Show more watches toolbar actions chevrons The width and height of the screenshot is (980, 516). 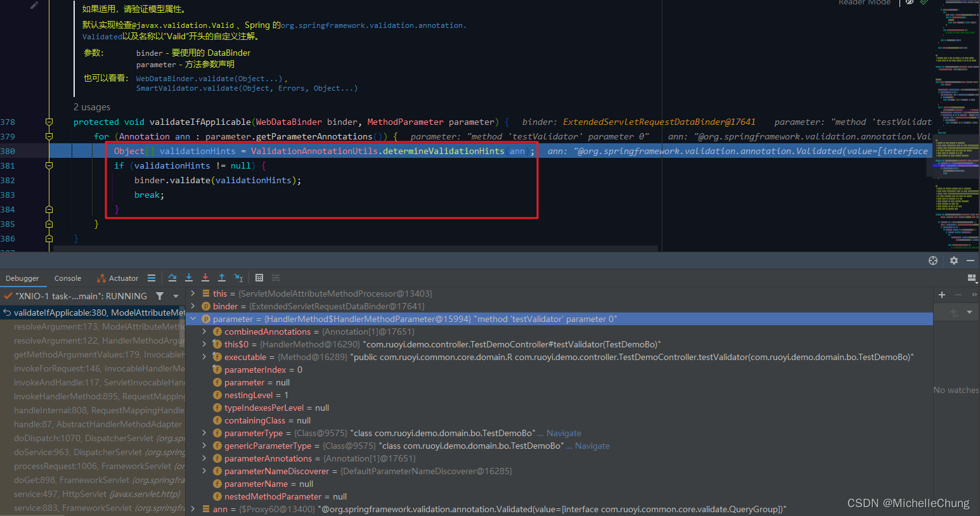tap(974, 295)
